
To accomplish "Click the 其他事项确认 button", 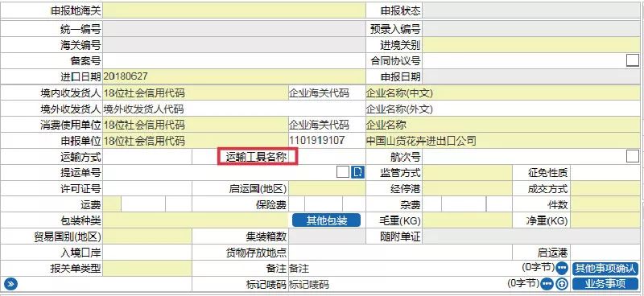I will [605, 269].
